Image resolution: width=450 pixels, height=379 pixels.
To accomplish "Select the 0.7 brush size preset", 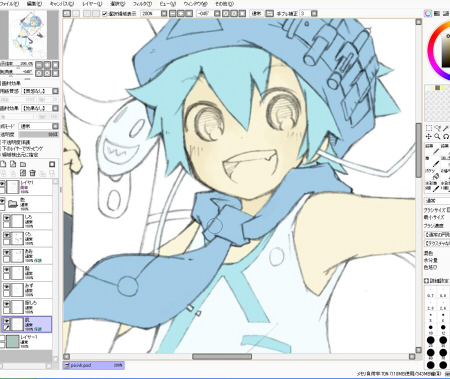I will click(430, 293).
